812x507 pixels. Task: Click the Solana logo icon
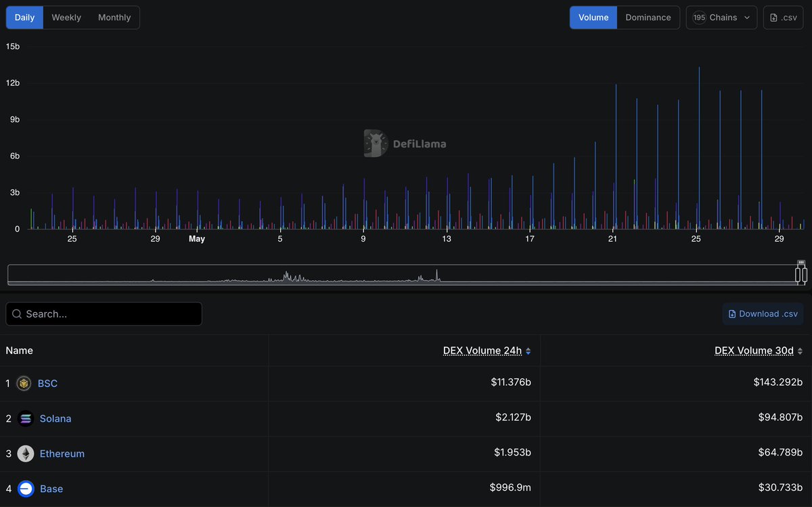tap(26, 419)
